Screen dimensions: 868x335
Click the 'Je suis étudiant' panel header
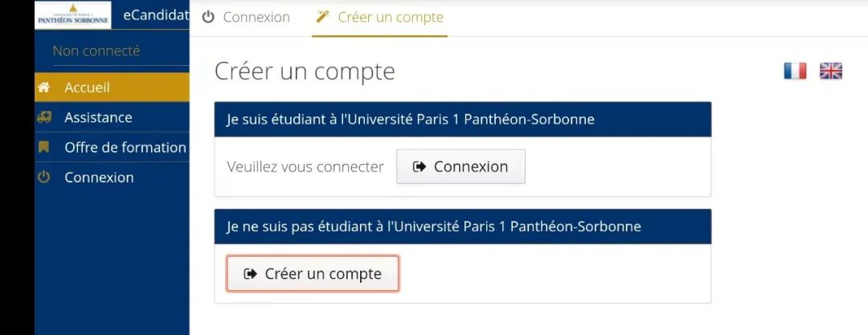point(463,119)
